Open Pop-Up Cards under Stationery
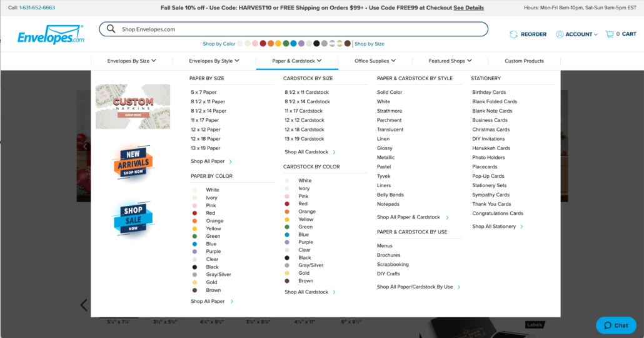 (x=488, y=176)
